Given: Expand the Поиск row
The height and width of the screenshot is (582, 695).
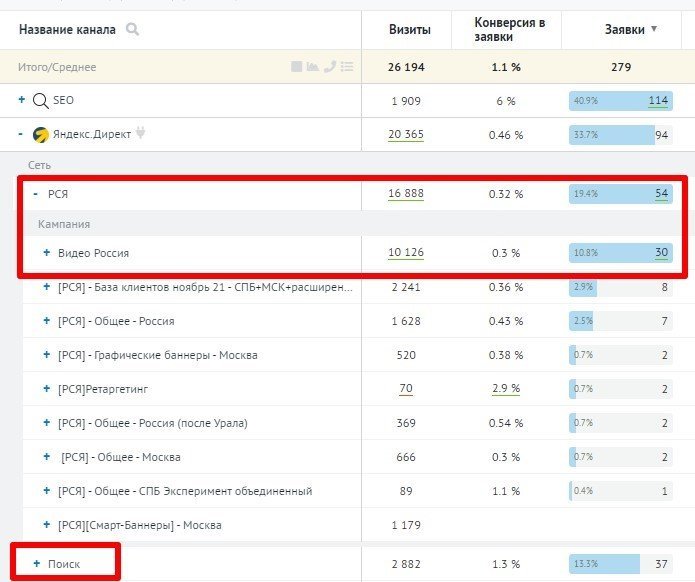Looking at the screenshot, I should (x=37, y=565).
